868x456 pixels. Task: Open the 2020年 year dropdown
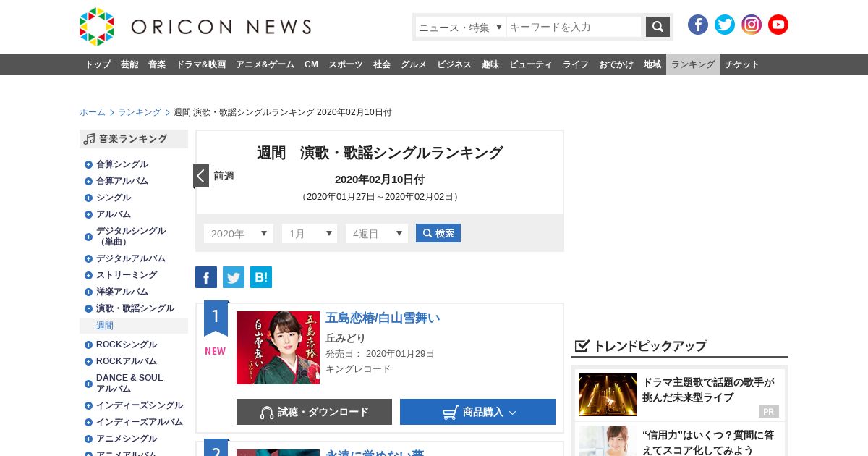coord(239,234)
